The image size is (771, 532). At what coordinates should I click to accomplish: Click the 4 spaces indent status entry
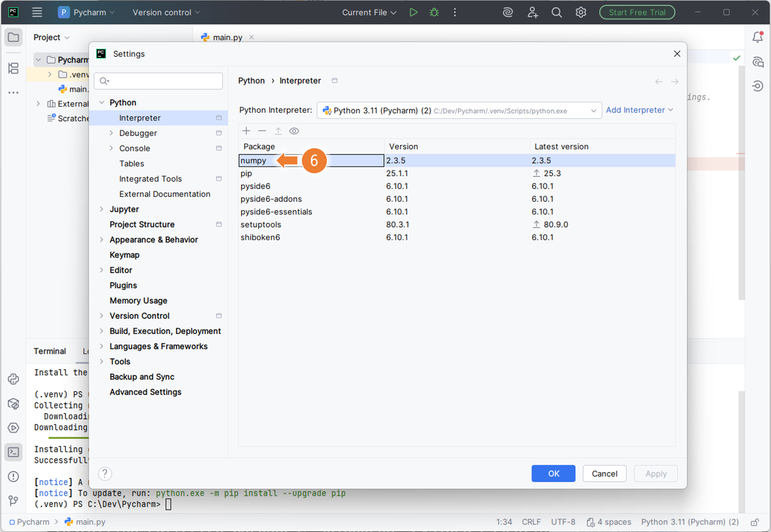click(609, 522)
